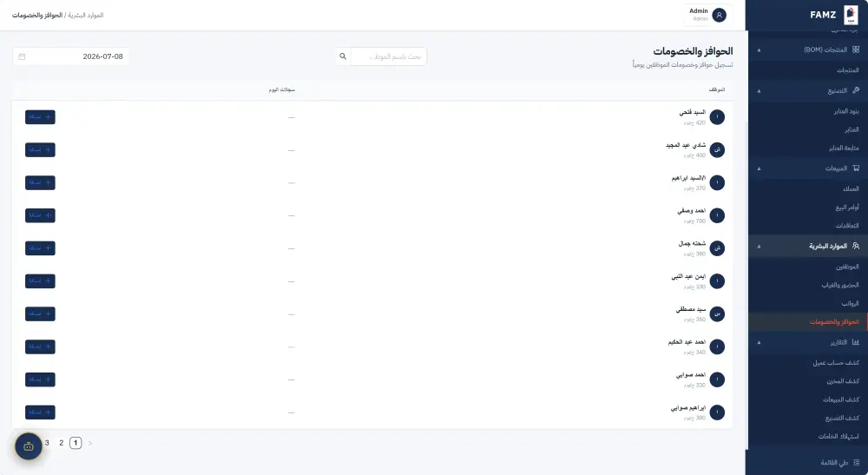Open الموظفين menu item

847,267
